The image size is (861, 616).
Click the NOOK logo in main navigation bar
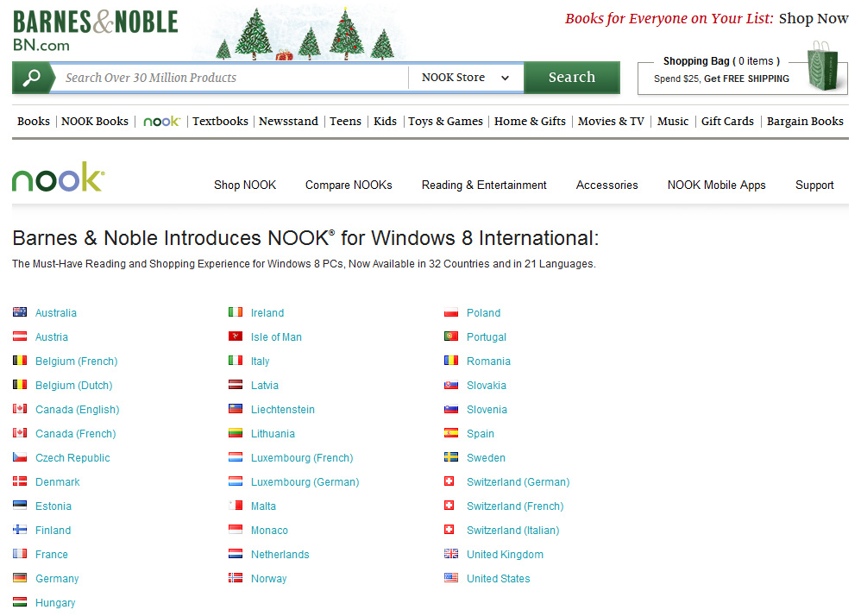(x=161, y=122)
